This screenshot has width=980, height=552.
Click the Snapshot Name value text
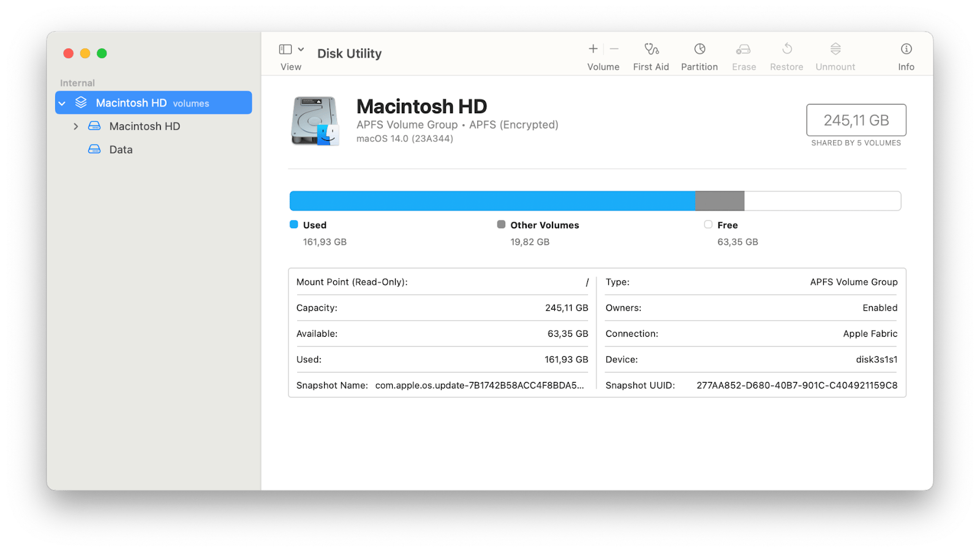pos(480,385)
